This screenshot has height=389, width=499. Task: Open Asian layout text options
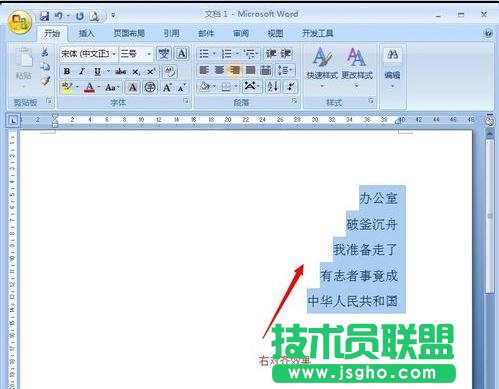[251, 87]
